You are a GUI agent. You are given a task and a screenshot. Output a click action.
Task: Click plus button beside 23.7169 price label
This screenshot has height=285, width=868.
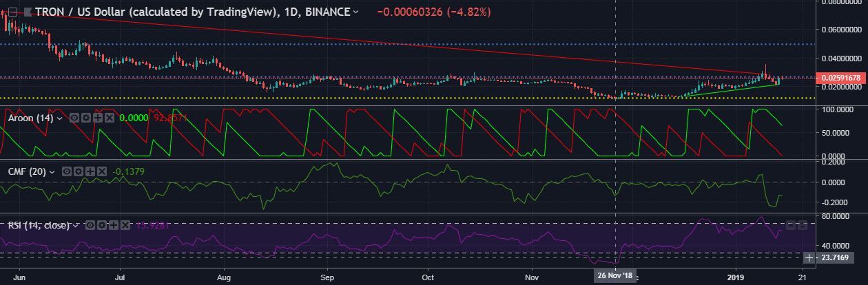(808, 257)
